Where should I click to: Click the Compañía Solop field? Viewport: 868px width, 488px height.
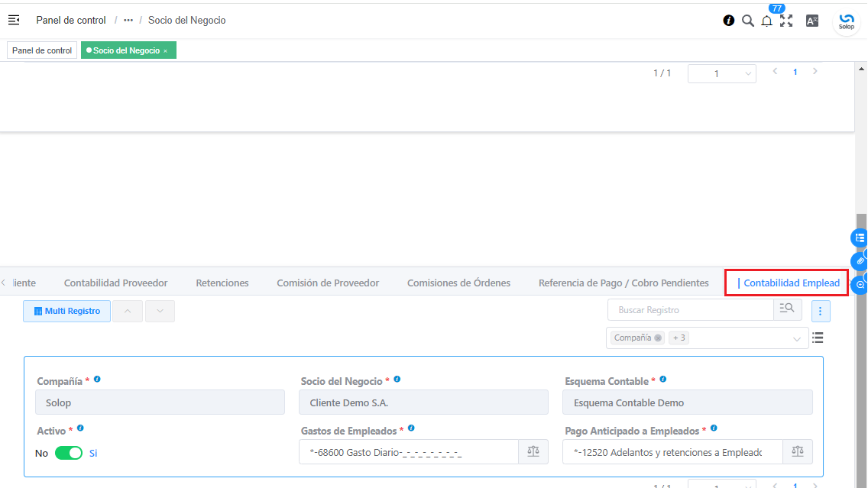pyautogui.click(x=160, y=402)
